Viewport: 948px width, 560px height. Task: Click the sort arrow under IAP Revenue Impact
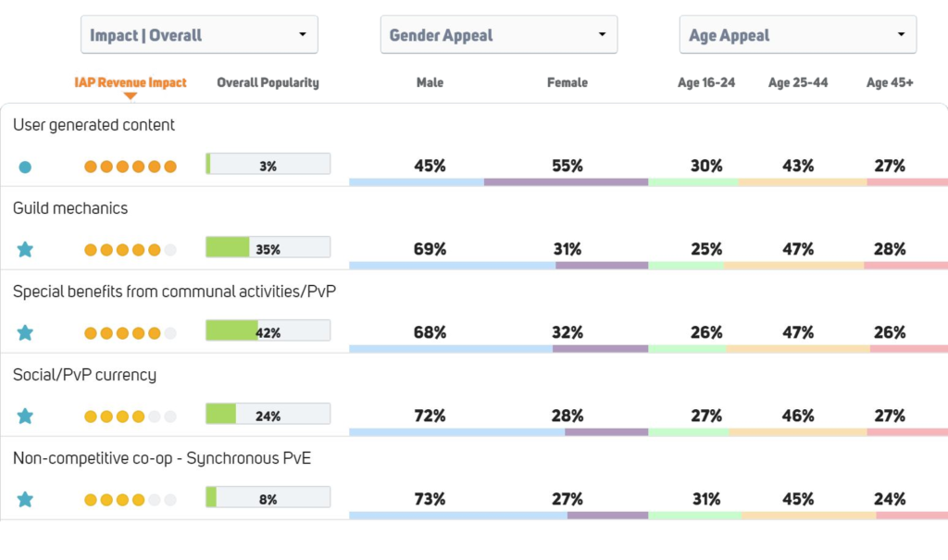tap(131, 95)
